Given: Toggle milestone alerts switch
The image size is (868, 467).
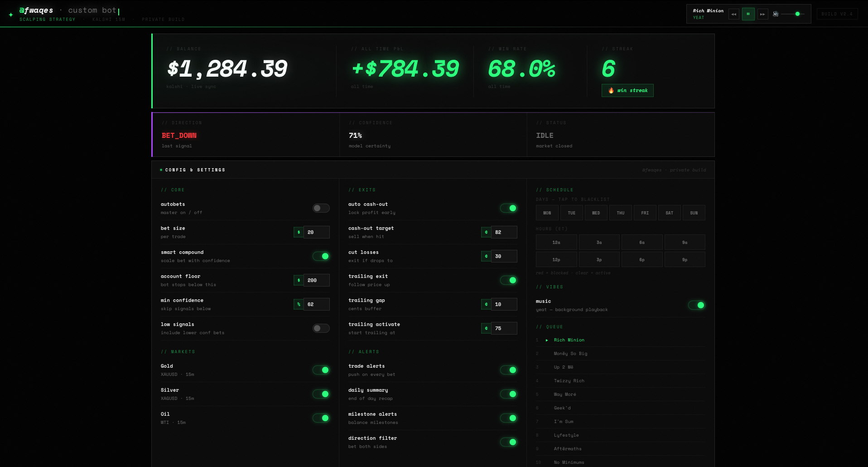Looking at the screenshot, I should point(508,418).
